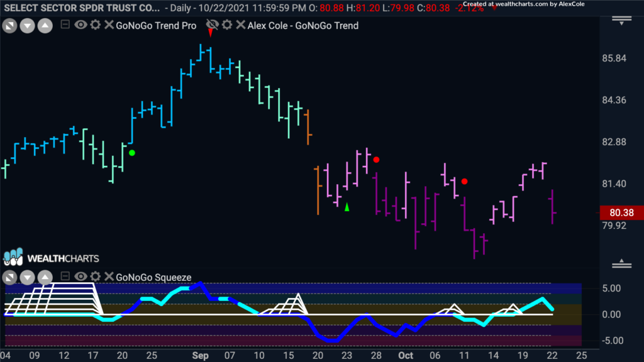Image resolution: width=644 pixels, height=362 pixels.
Task: Click the red 80.38 current price tag
Action: [x=622, y=212]
